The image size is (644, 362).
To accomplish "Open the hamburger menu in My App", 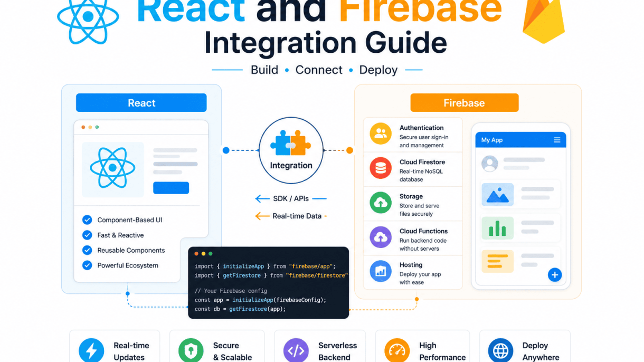I will [557, 140].
